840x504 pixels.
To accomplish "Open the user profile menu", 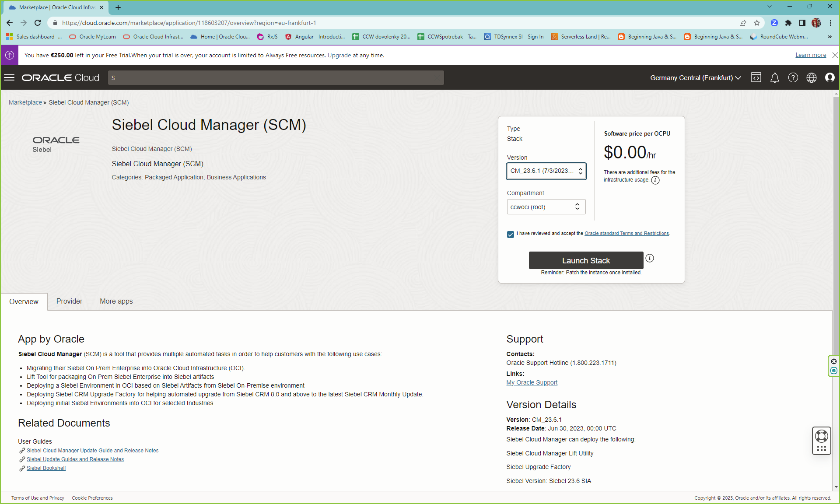I will 829,77.
